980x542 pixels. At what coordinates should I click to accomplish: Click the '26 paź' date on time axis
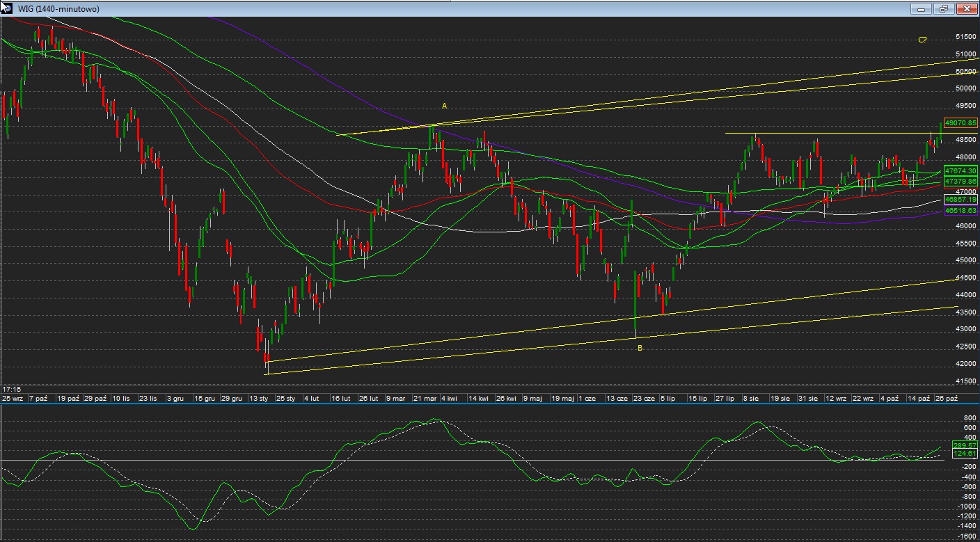point(947,399)
